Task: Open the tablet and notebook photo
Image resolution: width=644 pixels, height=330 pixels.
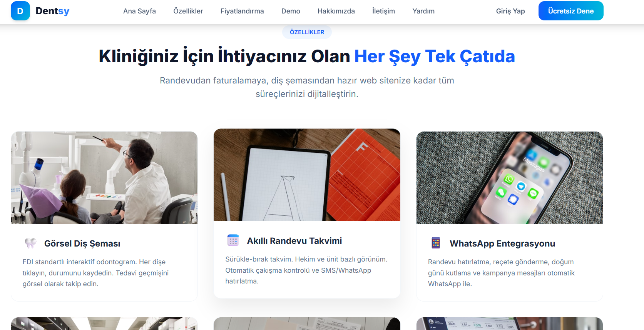Action: [x=307, y=175]
